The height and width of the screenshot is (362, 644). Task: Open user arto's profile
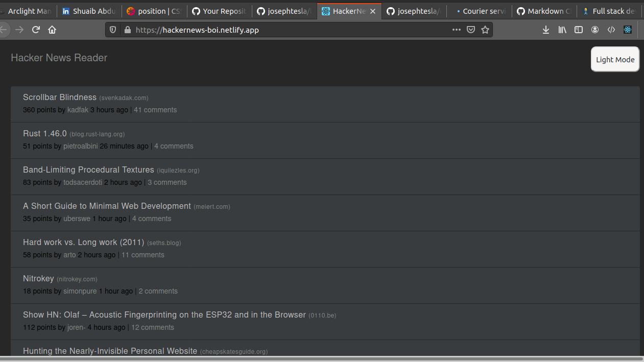(69, 255)
